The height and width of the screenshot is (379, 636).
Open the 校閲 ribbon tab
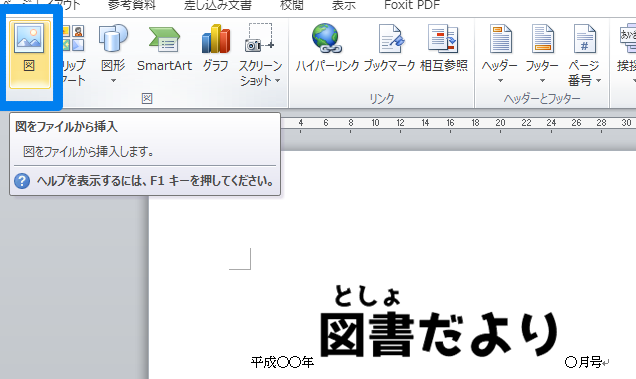point(292,5)
